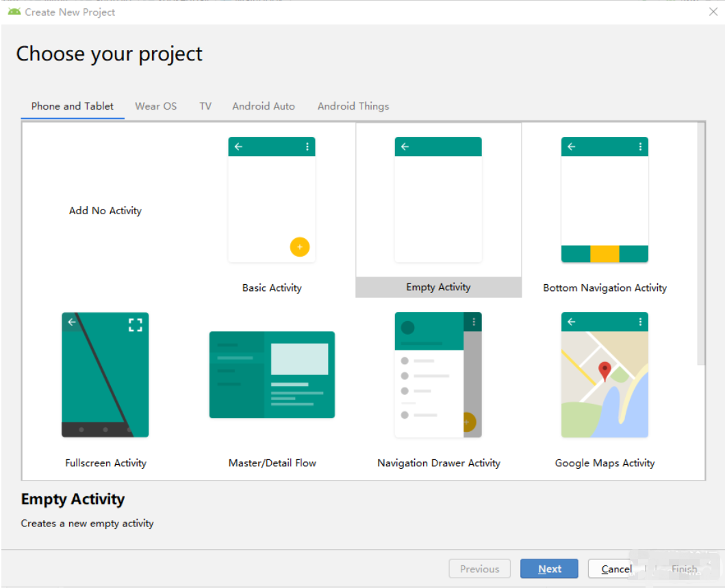Click the avatar circle in Navigation Drawer preview
Screen dimensions: 725x588
(x=407, y=328)
